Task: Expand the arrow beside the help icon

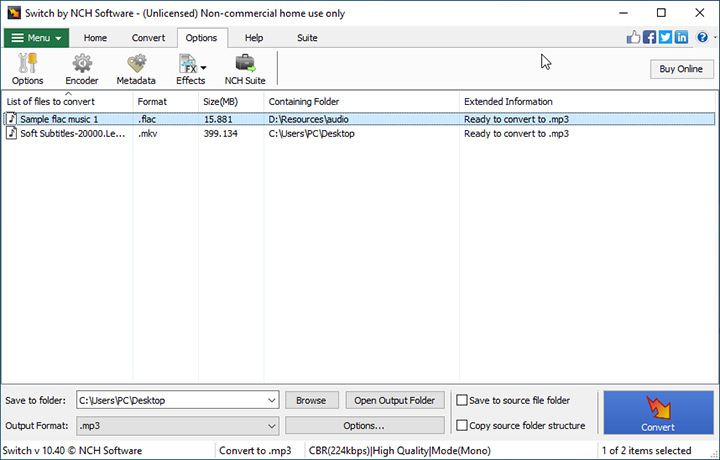Action: 714,37
